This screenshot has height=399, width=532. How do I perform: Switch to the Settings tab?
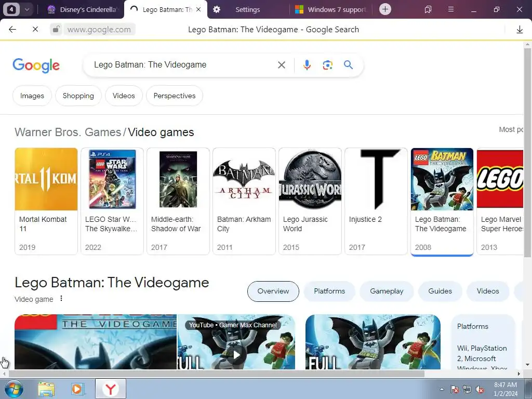248,9
